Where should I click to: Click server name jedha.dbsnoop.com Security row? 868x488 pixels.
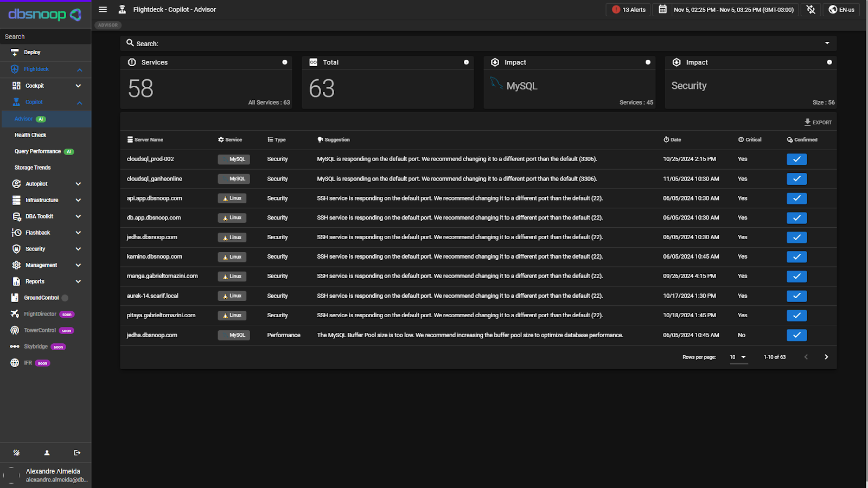click(152, 237)
